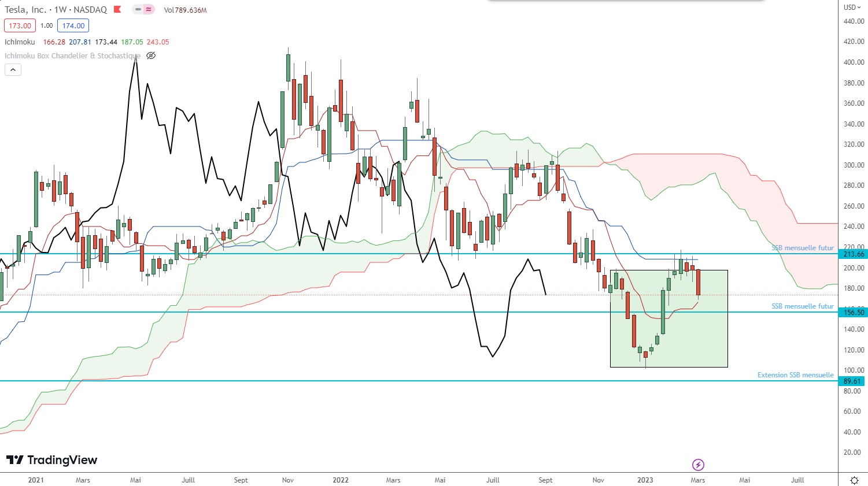Image resolution: width=868 pixels, height=486 pixels.
Task: Click the 156.50 price label on the axis
Action: [854, 313]
